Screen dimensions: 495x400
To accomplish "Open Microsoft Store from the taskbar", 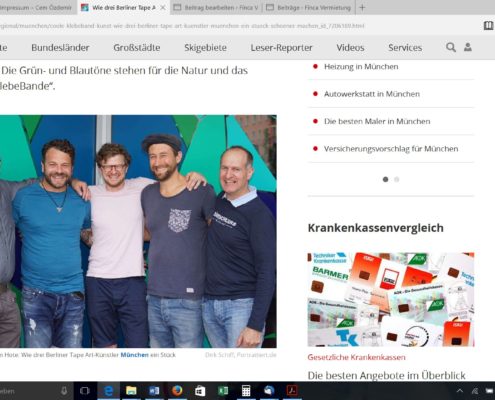I will tap(200, 391).
